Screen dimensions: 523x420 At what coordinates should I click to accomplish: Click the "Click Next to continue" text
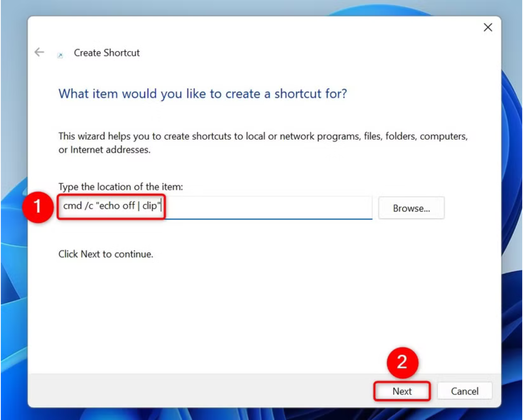pyautogui.click(x=106, y=254)
